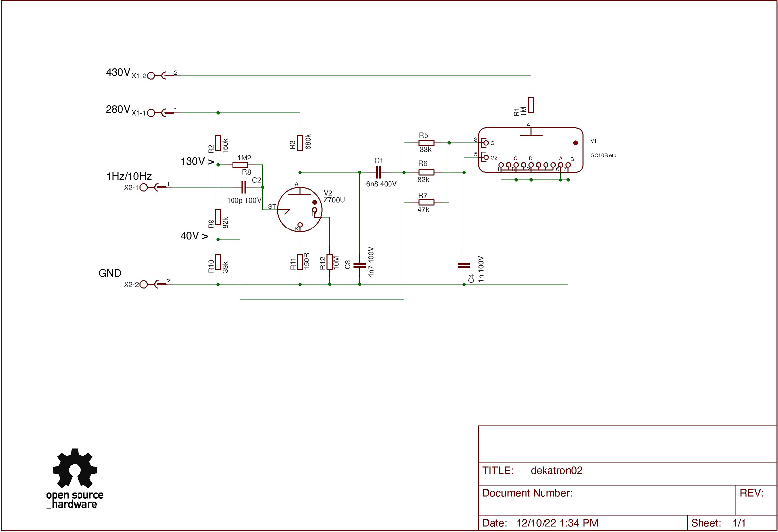Select capacitor C1 6n8 400V symbol

(x=378, y=172)
